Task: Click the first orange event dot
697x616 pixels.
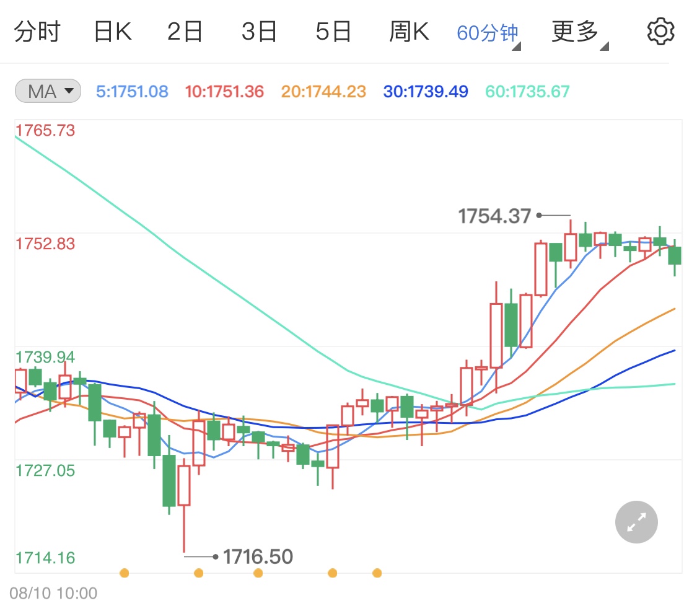Action: (x=125, y=573)
